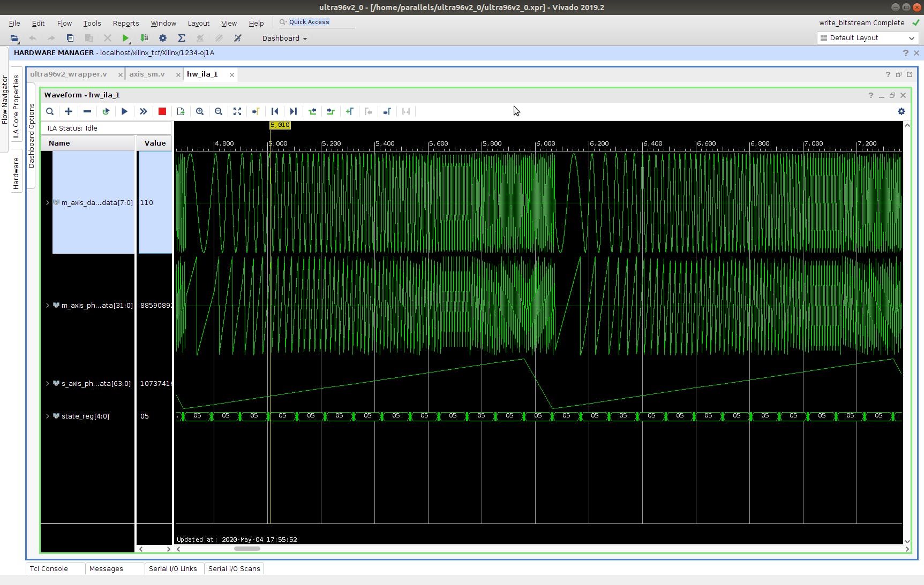The width and height of the screenshot is (924, 585).
Task: Open project icon in main toolbar
Action: pyautogui.click(x=14, y=38)
